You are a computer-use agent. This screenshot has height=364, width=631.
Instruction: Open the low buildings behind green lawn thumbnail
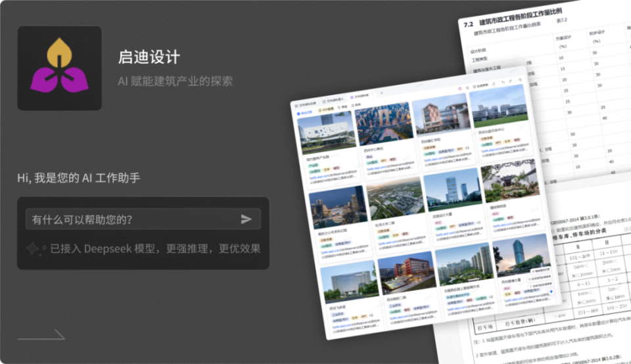499,106
